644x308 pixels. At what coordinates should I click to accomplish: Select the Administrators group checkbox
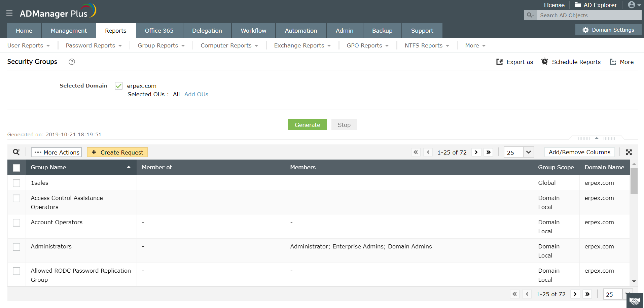(16, 247)
